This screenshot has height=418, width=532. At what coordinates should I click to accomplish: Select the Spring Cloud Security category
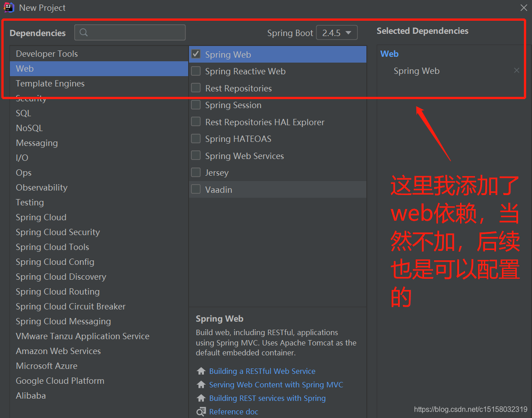(x=99, y=232)
